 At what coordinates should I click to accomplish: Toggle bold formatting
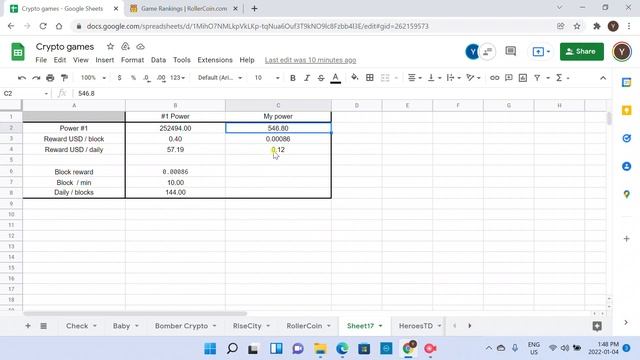(293, 78)
